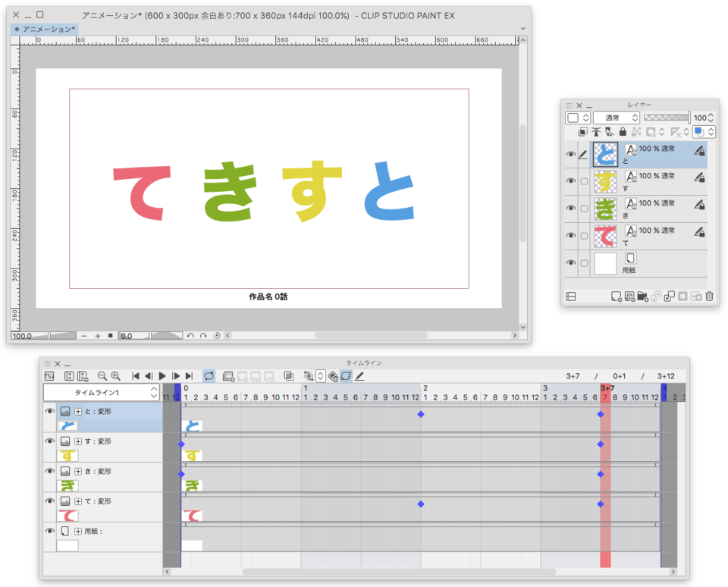Create a new raster layer in the layer panel
This screenshot has height=587, width=728.
616,297
